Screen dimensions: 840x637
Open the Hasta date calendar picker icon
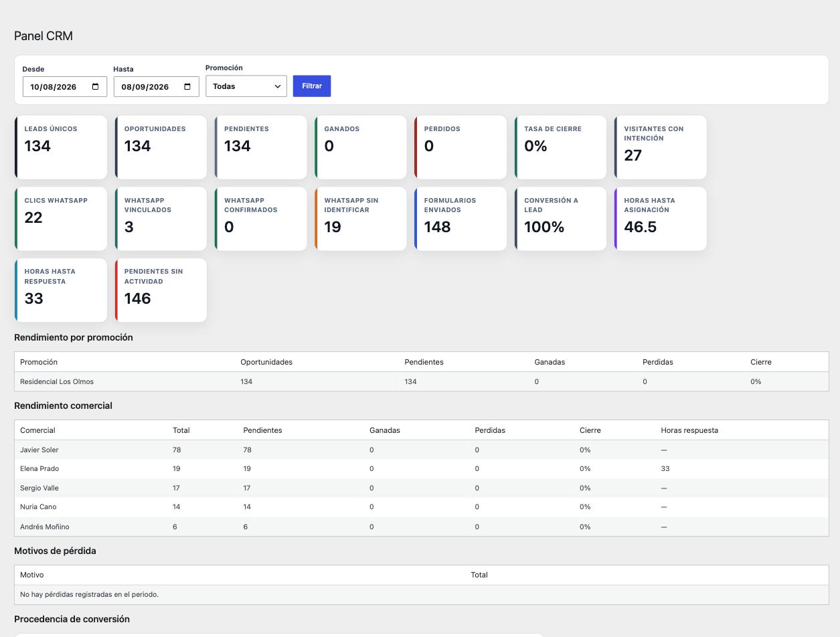[x=187, y=86]
